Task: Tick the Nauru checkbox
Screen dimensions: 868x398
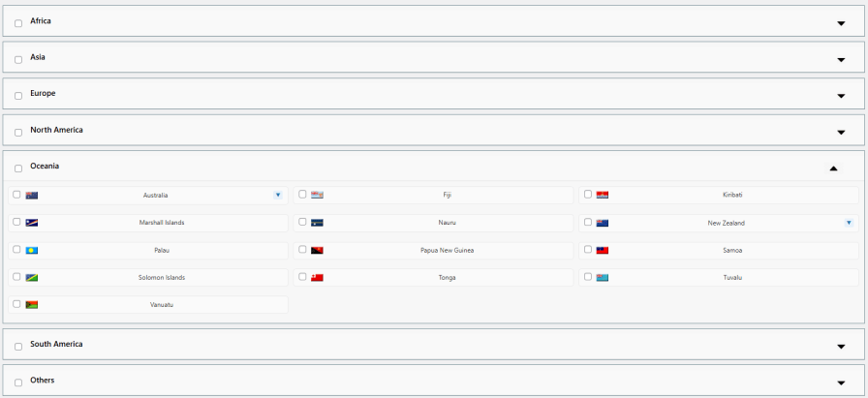Action: coord(302,222)
